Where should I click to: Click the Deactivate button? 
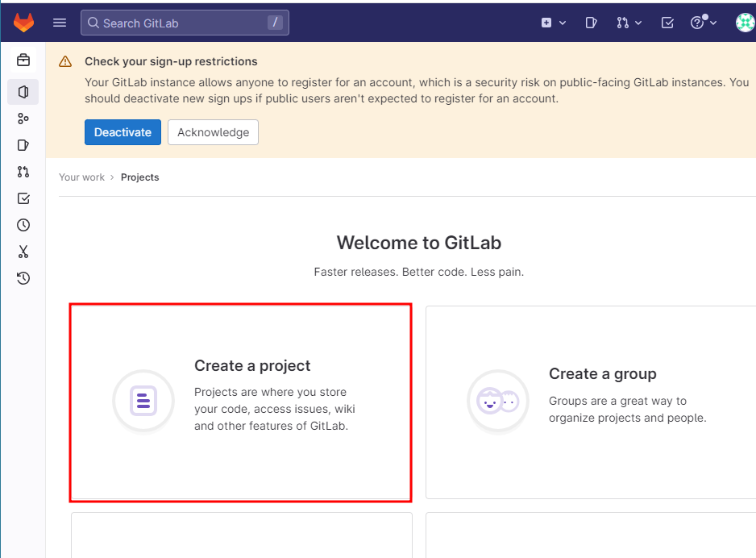[123, 132]
